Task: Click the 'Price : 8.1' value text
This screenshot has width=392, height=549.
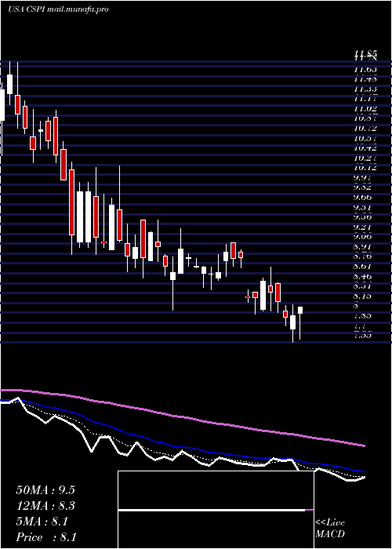Action: coord(46,537)
